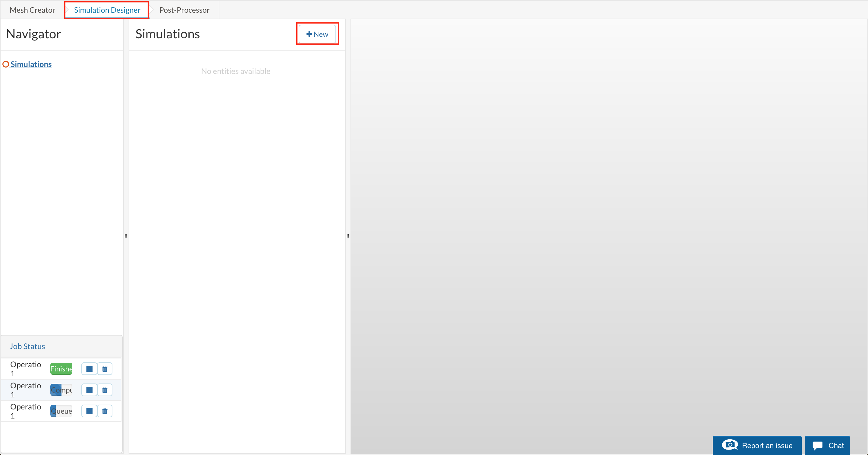
Task: Delete the Queued operation job
Action: click(105, 411)
